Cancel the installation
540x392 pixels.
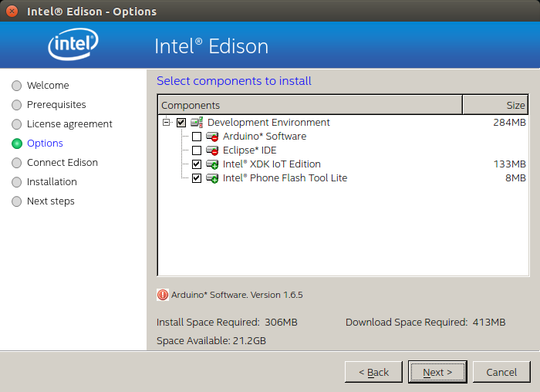pyautogui.click(x=501, y=372)
